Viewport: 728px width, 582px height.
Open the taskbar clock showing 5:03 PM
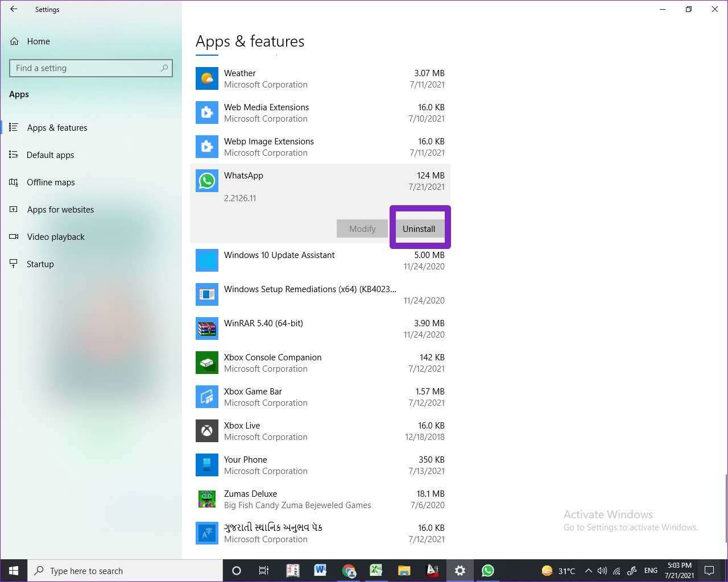[679, 571]
